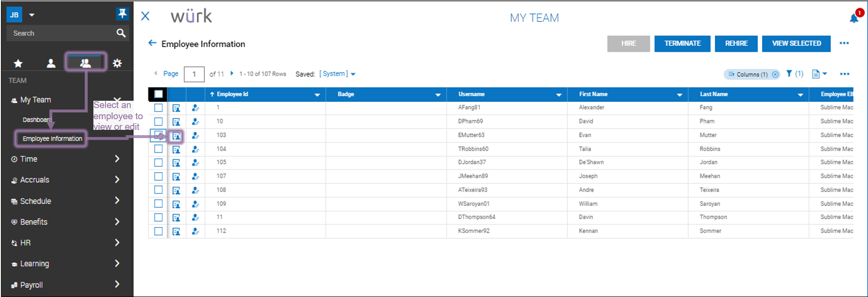Open the table more options dots
The width and height of the screenshot is (868, 297).
845,74
